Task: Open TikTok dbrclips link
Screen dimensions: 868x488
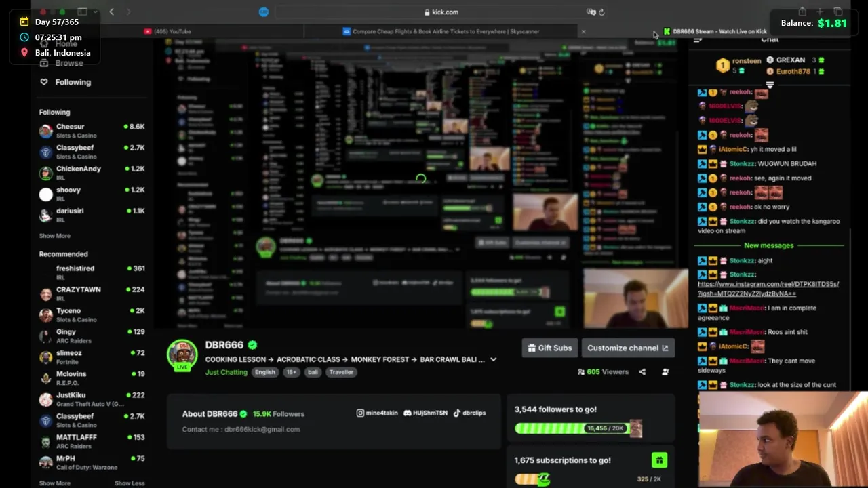Action: (x=469, y=413)
